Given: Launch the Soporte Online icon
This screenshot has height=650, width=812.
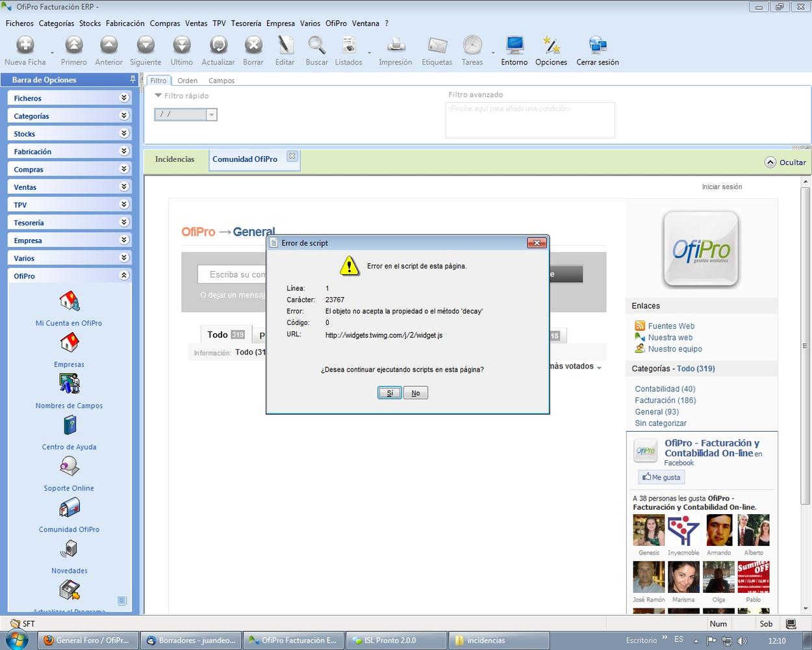Looking at the screenshot, I should pyautogui.click(x=70, y=467).
